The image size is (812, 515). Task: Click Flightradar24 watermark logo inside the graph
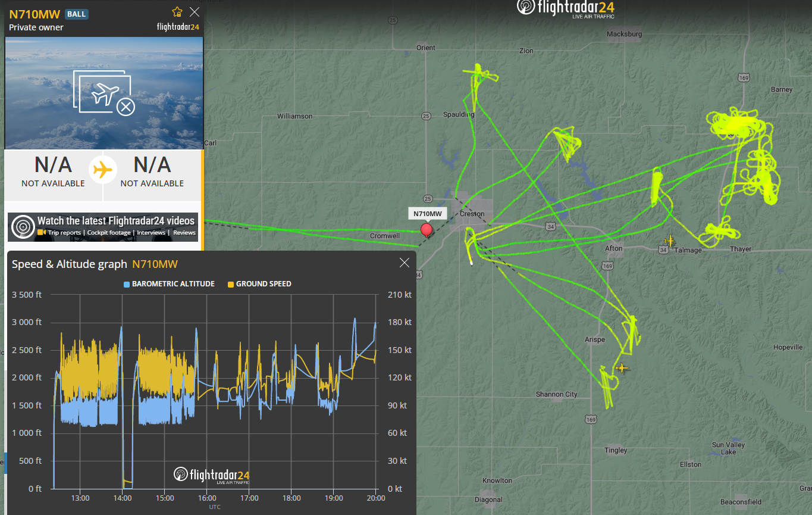[212, 475]
